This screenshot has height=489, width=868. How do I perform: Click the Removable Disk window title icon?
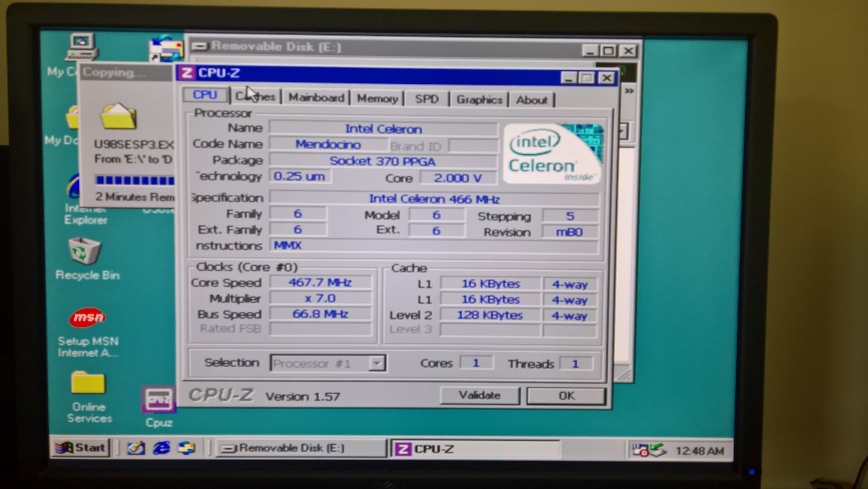click(199, 46)
